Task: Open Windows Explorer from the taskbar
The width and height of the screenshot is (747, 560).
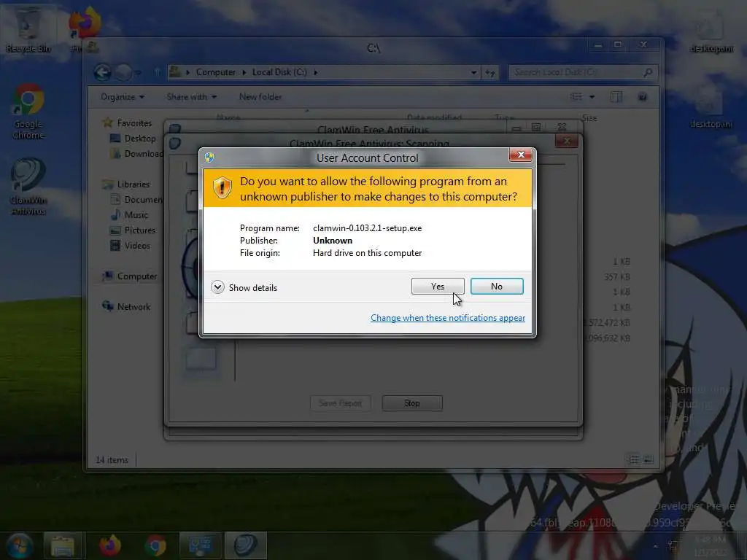Action: click(63, 545)
